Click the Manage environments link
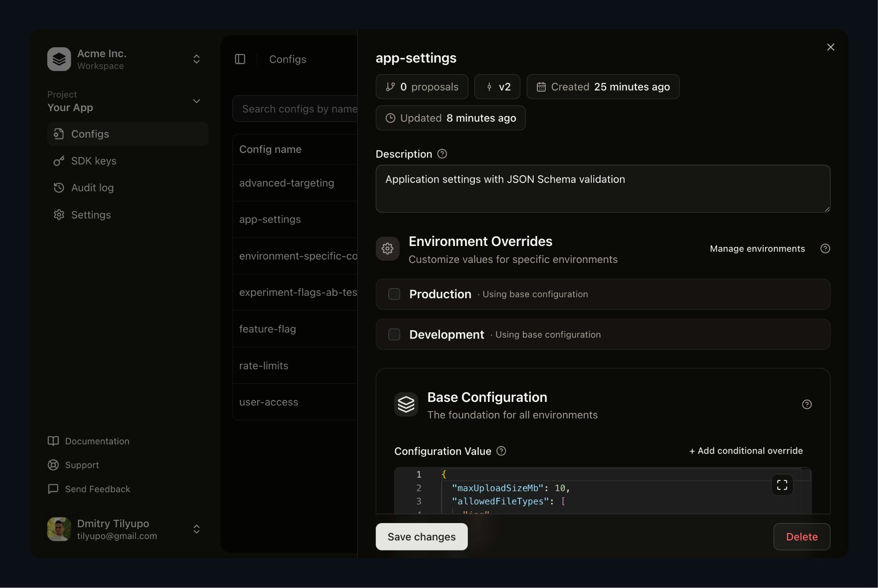The height and width of the screenshot is (588, 878). coord(757,248)
